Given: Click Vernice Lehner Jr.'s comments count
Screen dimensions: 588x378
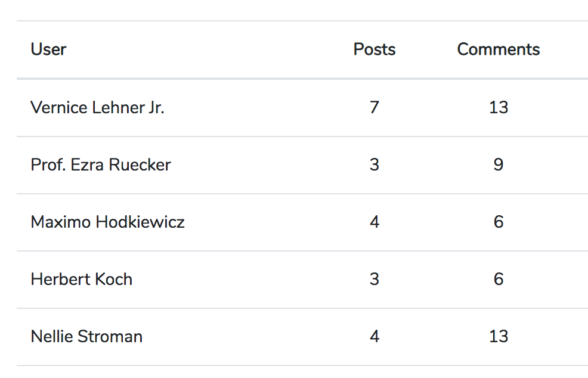Looking at the screenshot, I should coord(498,107).
